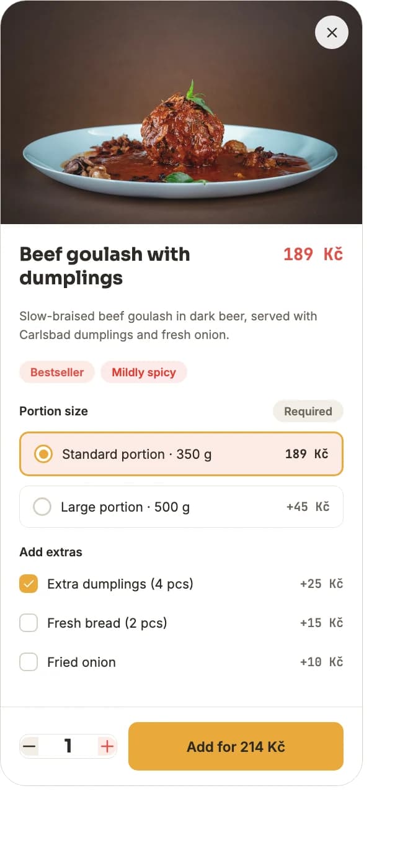
Task: Close the dish details dialog
Action: click(332, 32)
